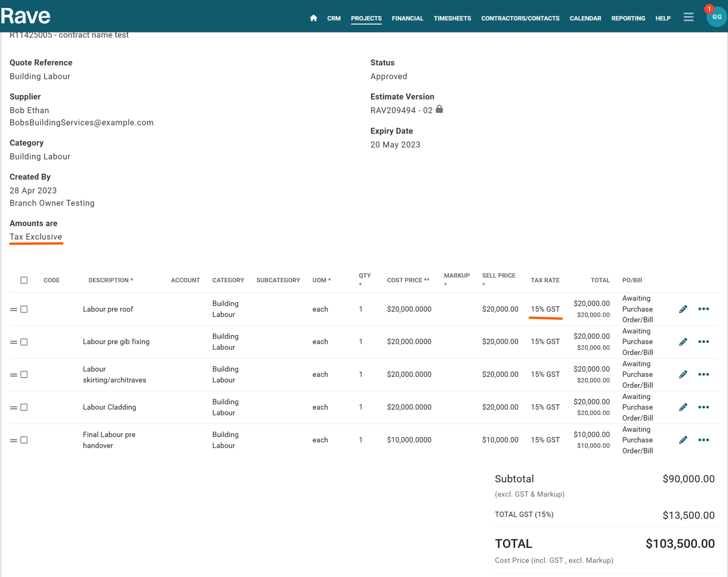Click drag handle of Labour pre gib fixing
This screenshot has width=728, height=577.
click(x=13, y=342)
